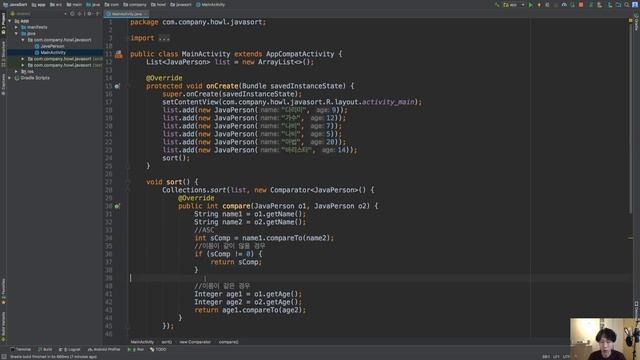Open the Build tool window tab

[x=45, y=350]
